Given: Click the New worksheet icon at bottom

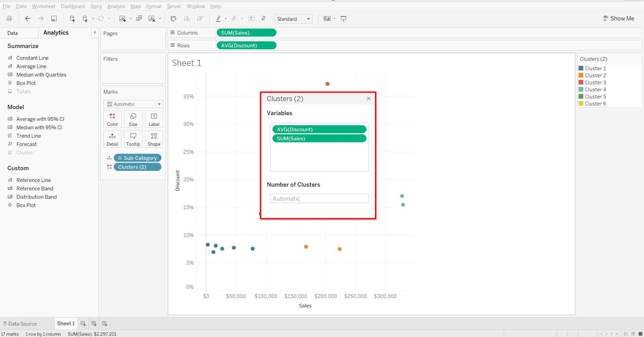Looking at the screenshot, I should pos(83,324).
